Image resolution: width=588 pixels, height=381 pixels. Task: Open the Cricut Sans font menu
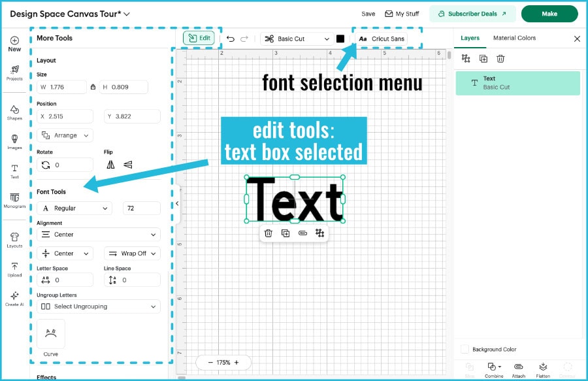[382, 39]
